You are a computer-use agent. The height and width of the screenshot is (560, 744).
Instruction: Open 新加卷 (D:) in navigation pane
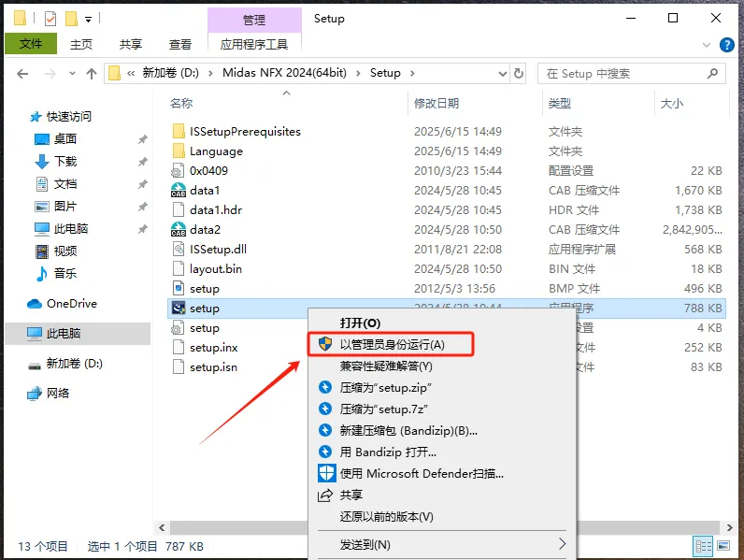[x=74, y=364]
